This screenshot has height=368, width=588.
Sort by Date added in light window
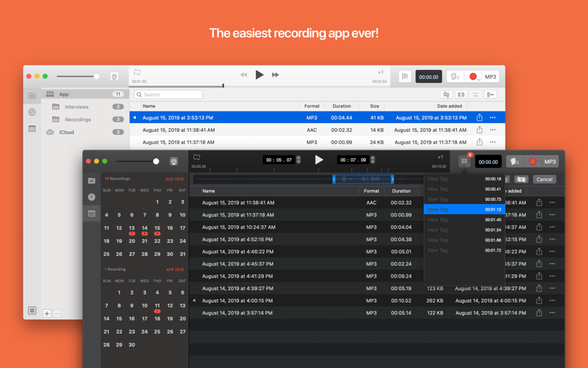tap(449, 106)
